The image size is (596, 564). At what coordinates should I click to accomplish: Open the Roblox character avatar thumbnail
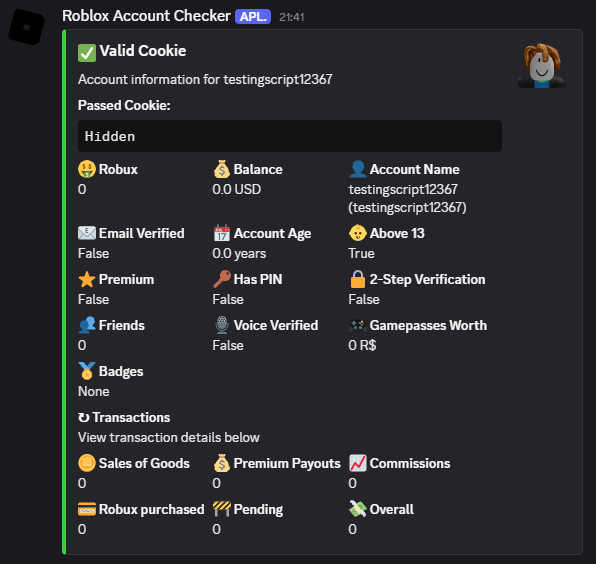click(x=542, y=66)
